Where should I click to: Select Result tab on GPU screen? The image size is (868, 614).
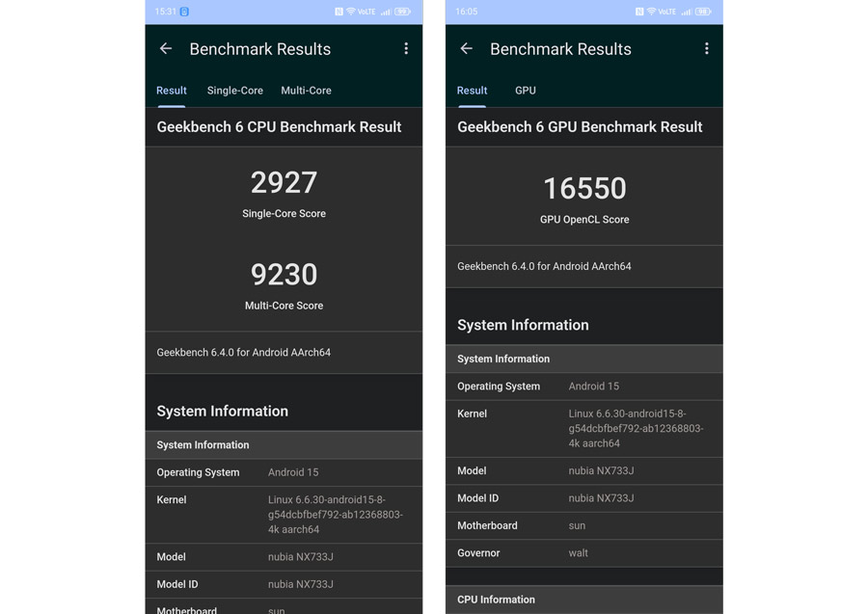click(472, 91)
